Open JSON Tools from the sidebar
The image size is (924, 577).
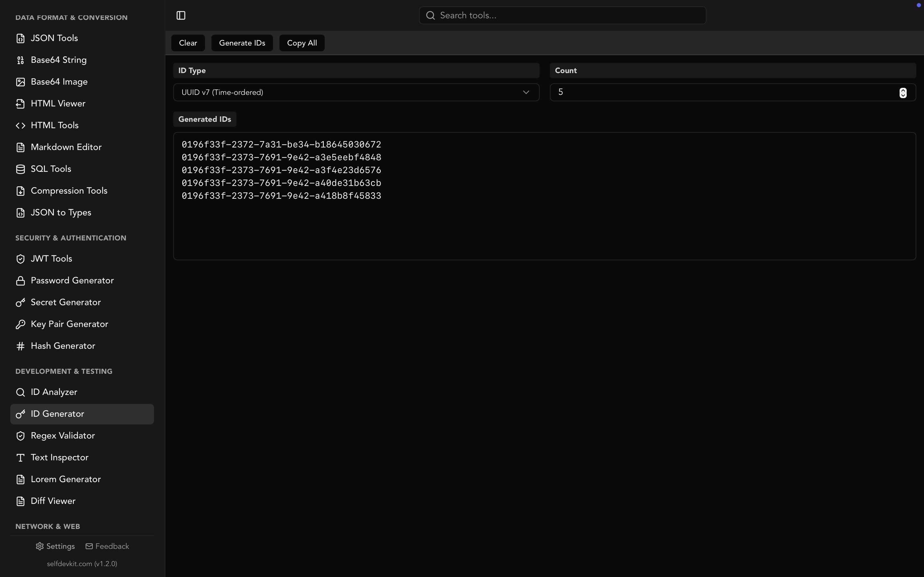point(54,38)
